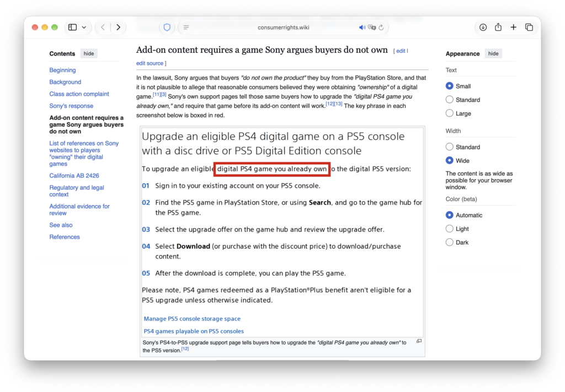Screen dimensions: 565x392
Task: Jump to Beginning in contents
Action: pos(62,70)
